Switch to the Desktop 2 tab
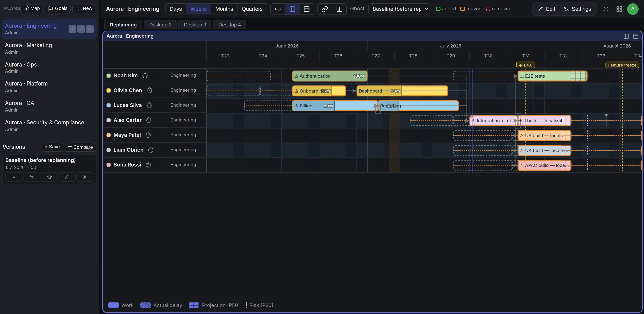Screen dimensions: 644x314 160,25
